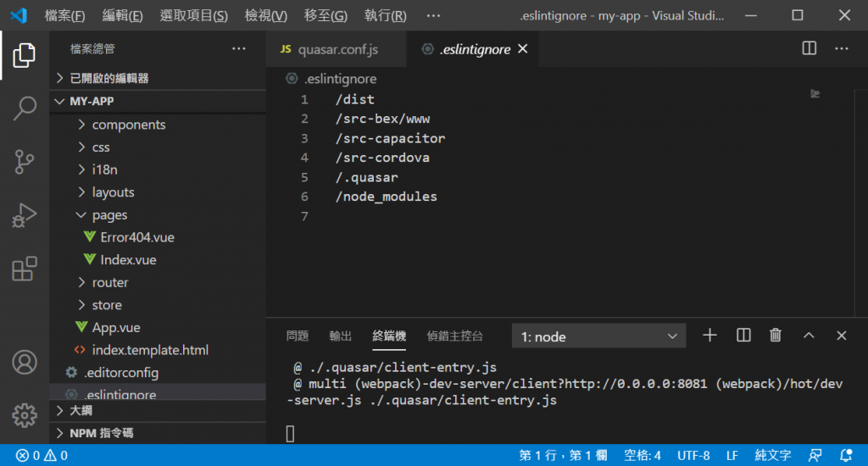868x466 pixels.
Task: Show hidden menu items with ellipsis
Action: (433, 15)
